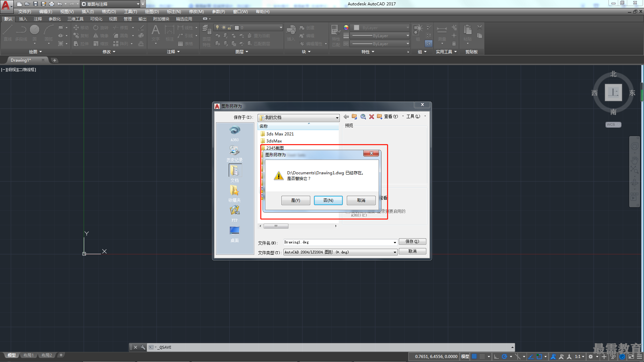Image resolution: width=644 pixels, height=362 pixels.
Task: Select the 文档 documents sidebar shortcut
Action: (234, 173)
